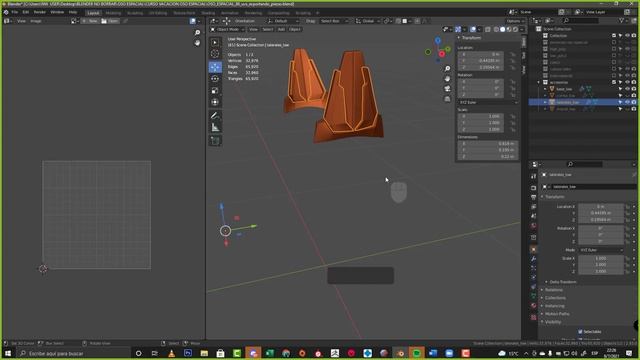
Task: Switch to wireframe viewport shading
Action: pyautogui.click(x=496, y=29)
